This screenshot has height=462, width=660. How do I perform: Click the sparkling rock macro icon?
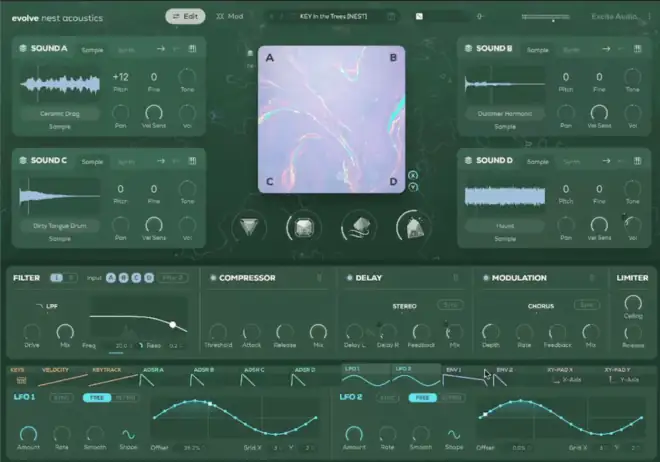[414, 228]
